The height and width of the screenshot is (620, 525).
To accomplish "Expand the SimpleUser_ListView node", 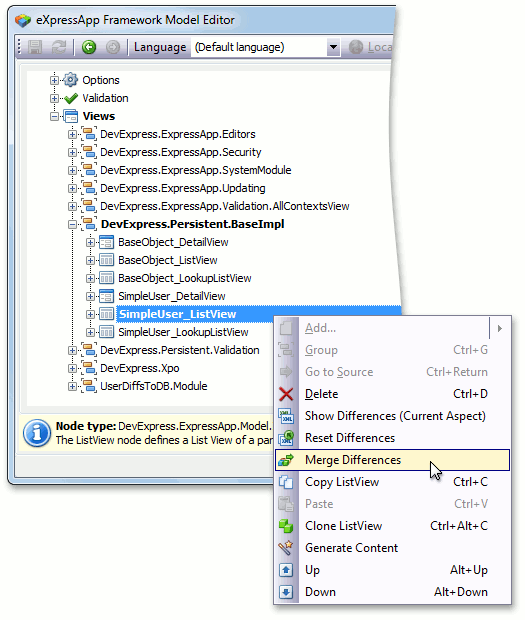I will pos(91,314).
